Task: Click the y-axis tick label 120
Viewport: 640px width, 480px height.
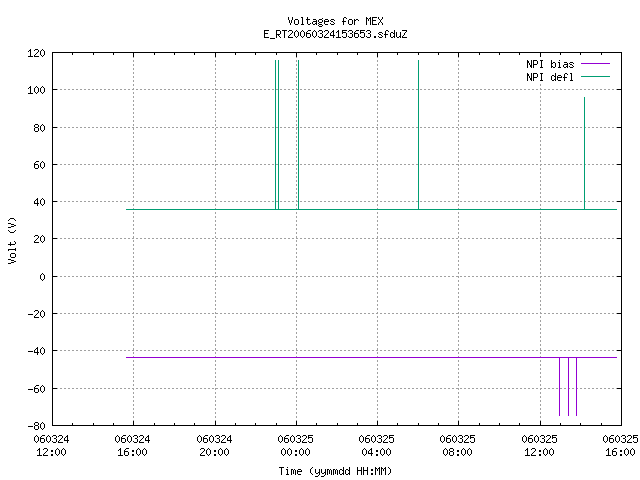Action: pos(36,53)
